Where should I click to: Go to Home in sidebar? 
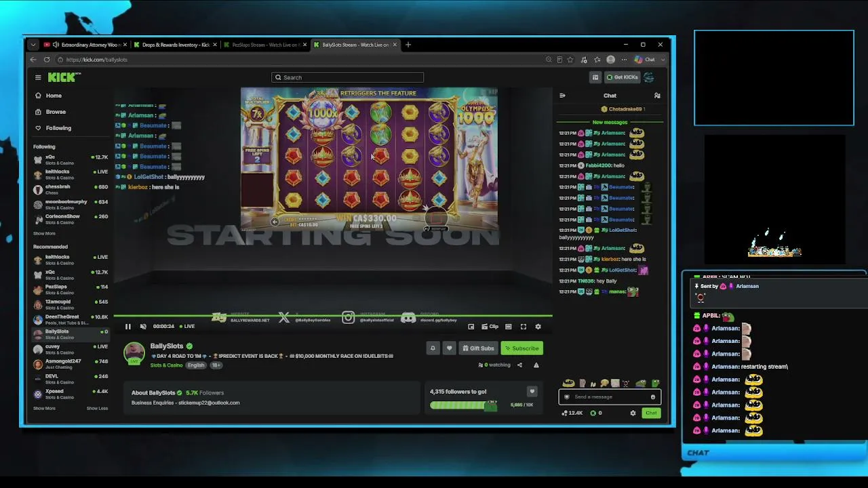tap(54, 96)
